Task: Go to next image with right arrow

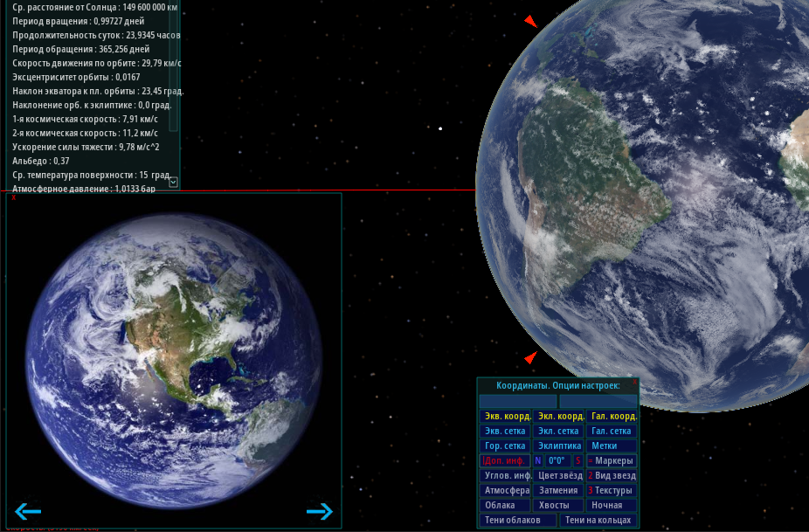Action: pos(320,511)
